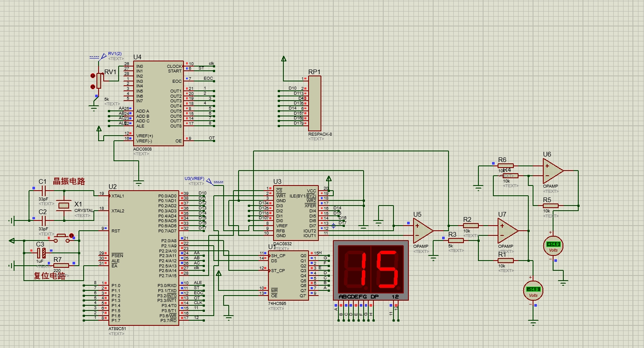The image size is (644, 348).
Task: Click the RESPACK-8 part name label
Action: pos(320,134)
